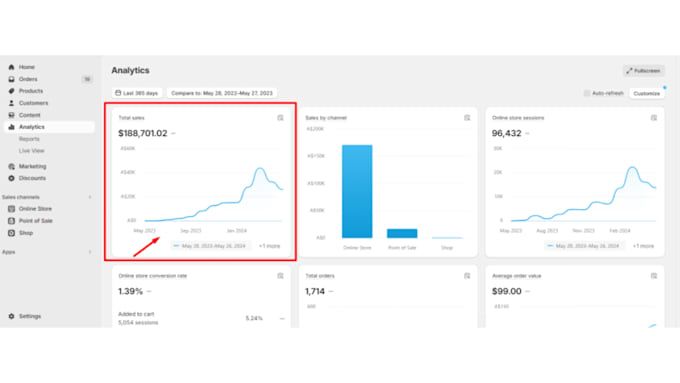Click the $99.00 average order value
The image size is (680, 383).
click(507, 291)
